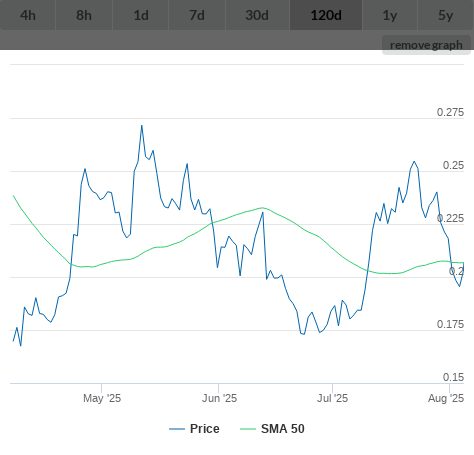Show the 7d price range
Image resolution: width=474 pixels, height=455 pixels.
coord(197,15)
